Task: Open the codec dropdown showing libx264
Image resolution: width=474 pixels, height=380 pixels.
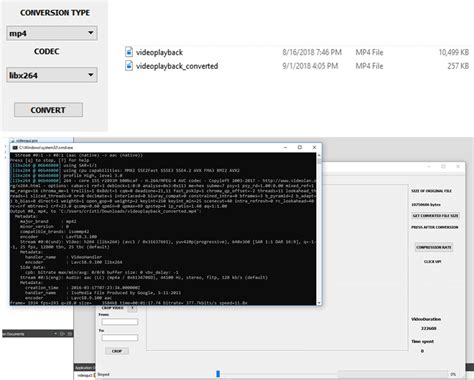Action: click(x=52, y=75)
